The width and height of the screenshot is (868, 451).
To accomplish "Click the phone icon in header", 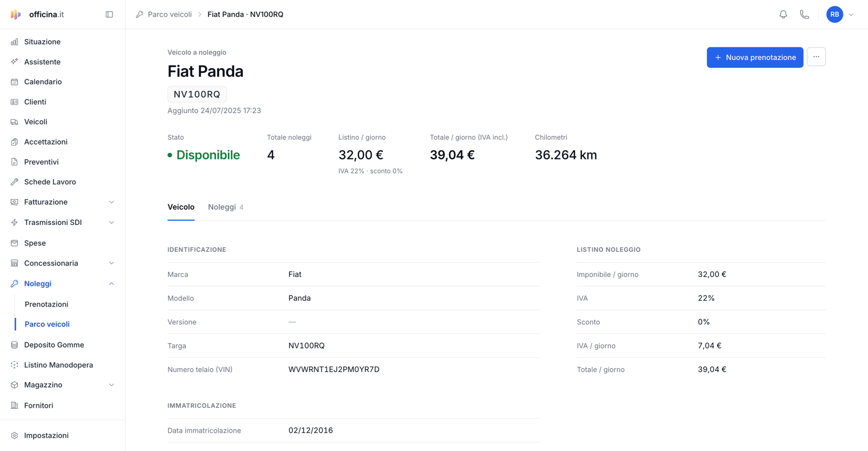I will (805, 15).
